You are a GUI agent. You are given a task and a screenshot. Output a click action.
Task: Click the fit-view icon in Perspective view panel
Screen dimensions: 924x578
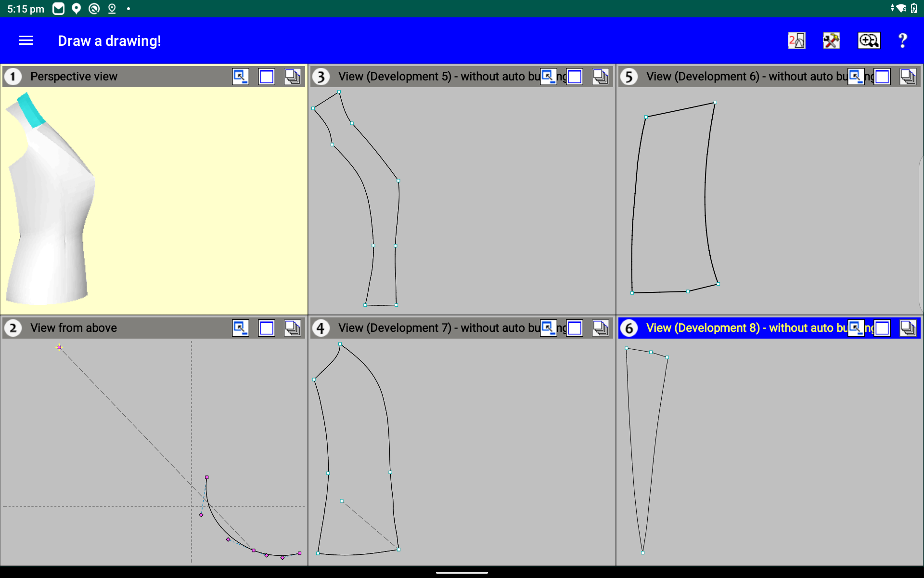(240, 77)
